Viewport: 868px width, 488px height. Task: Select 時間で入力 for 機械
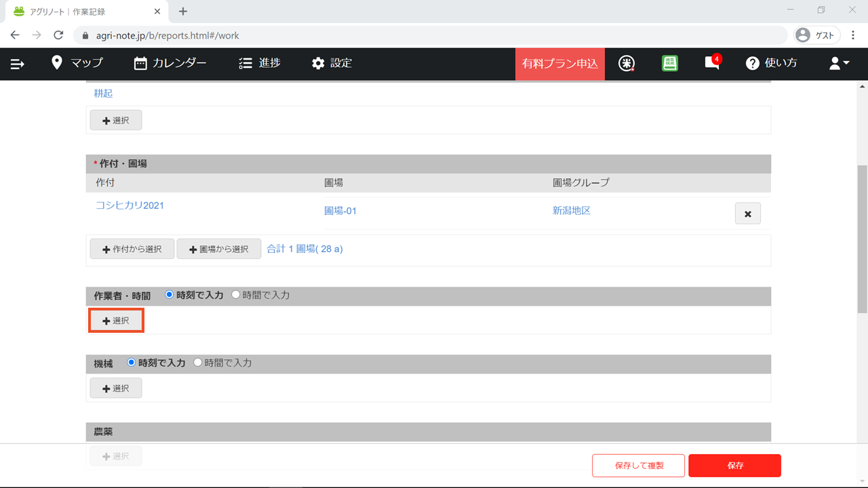pos(198,363)
